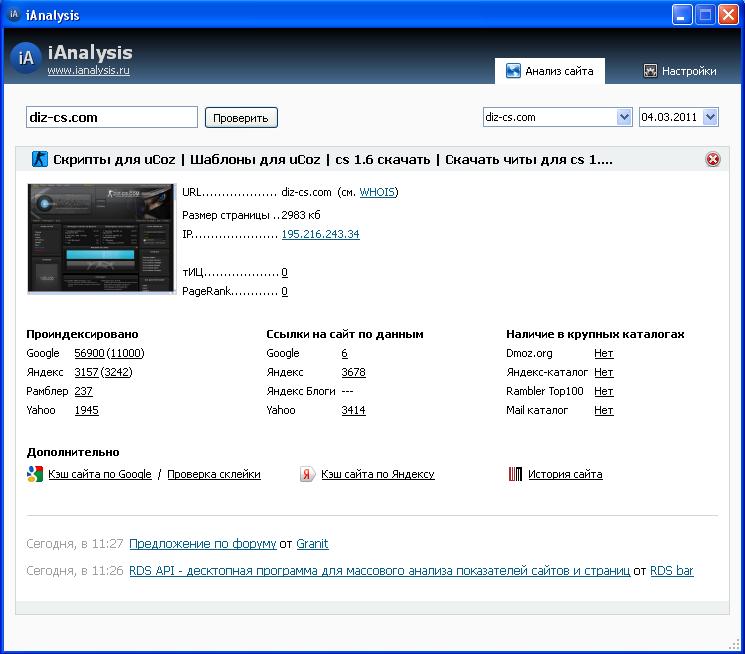Click the Counter-Strike favicon beside site title
This screenshot has height=654, width=745.
(x=38, y=159)
